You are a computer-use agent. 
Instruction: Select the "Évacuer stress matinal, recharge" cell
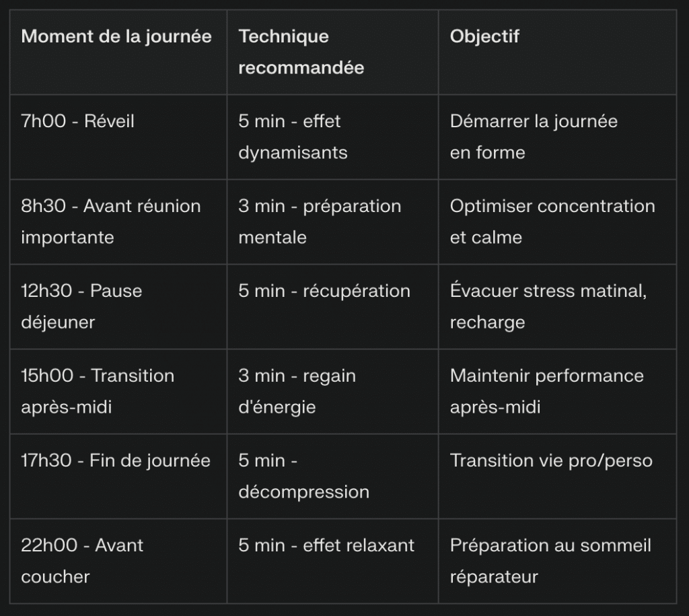pyautogui.click(x=548, y=306)
